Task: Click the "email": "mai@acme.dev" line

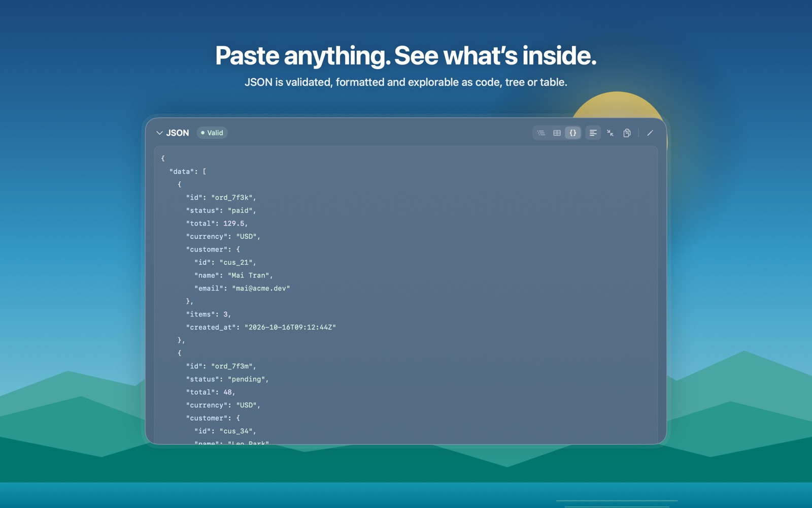Action: 242,289
